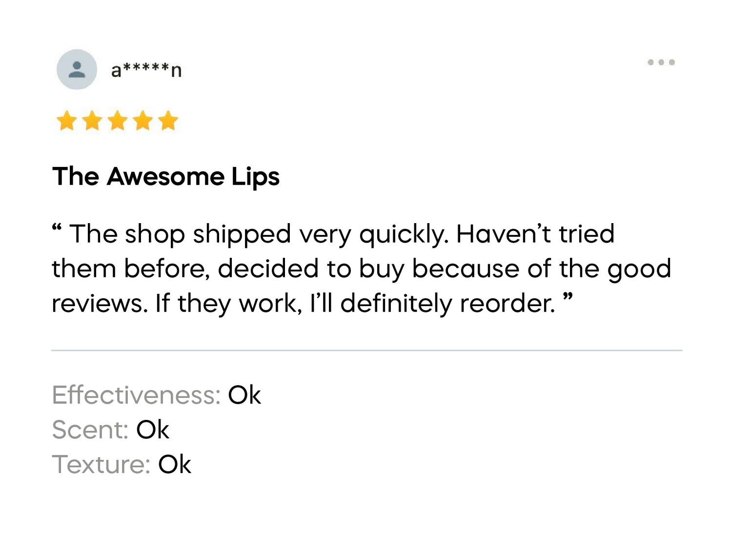
Task: Click the reviewer's profile avatar icon
Action: point(77,69)
